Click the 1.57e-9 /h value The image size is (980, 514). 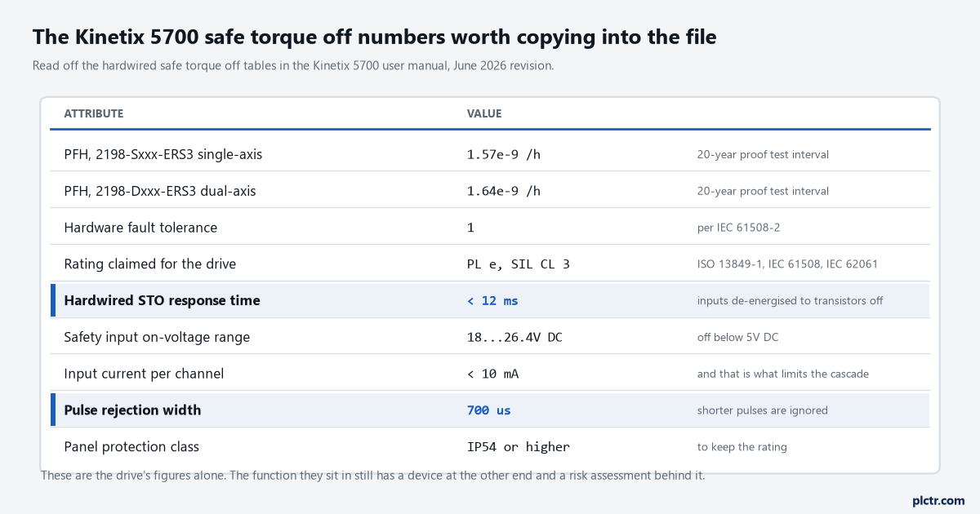coord(504,154)
